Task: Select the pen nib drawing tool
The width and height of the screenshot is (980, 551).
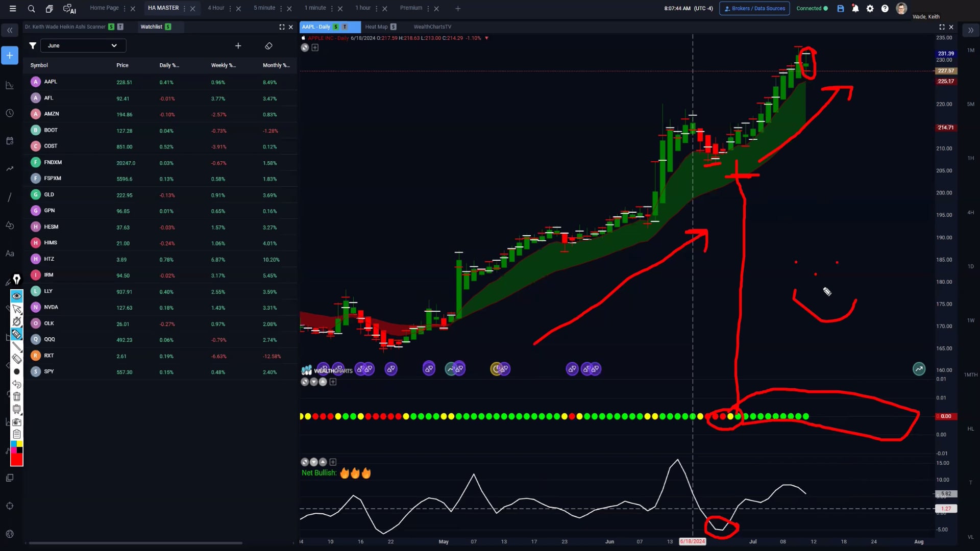Action: point(17,279)
